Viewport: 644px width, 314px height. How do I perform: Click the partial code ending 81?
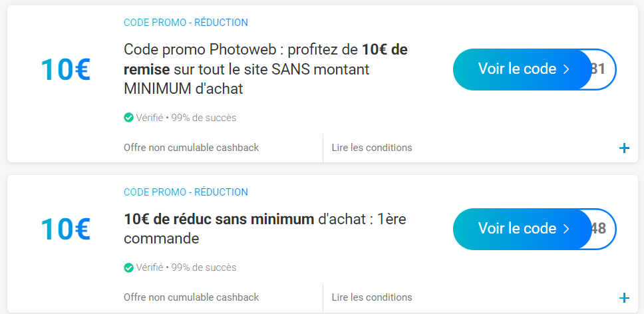[598, 69]
